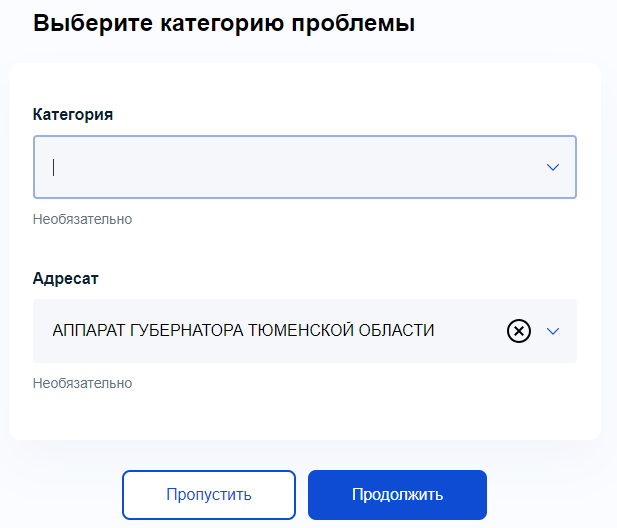
Task: Clear the selected Адресат value
Action: (519, 331)
